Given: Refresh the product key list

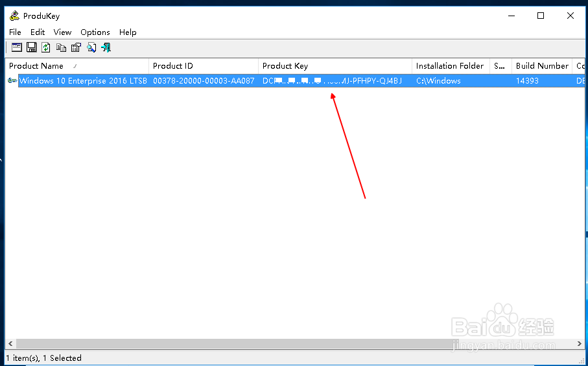Looking at the screenshot, I should pos(46,47).
